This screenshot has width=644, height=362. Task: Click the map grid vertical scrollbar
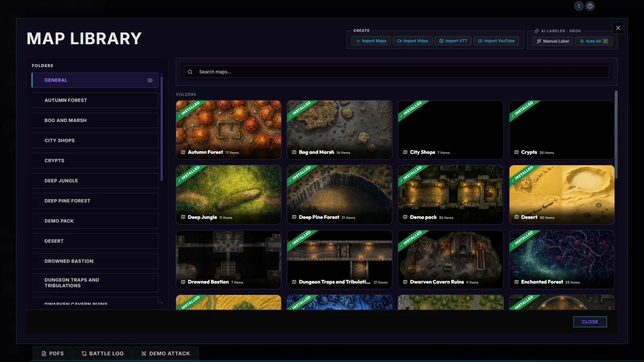[x=616, y=135]
